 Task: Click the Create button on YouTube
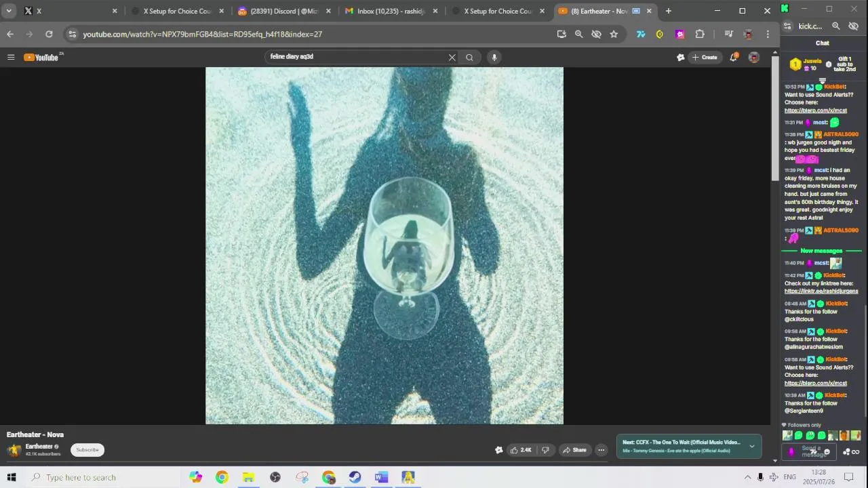tap(705, 58)
